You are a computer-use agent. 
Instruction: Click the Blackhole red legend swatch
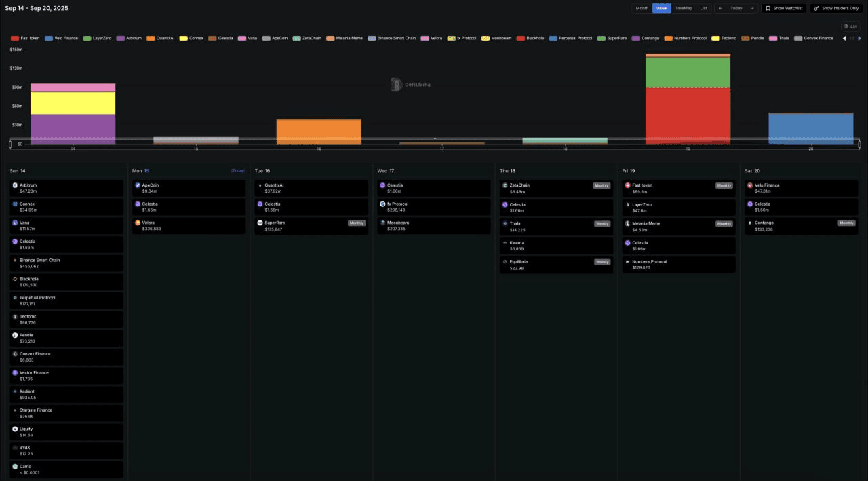click(521, 38)
